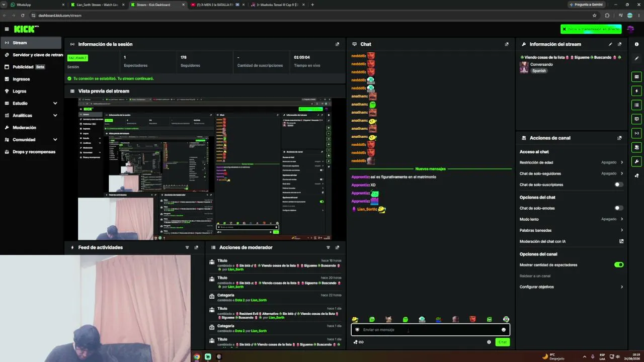This screenshot has width=644, height=362.
Task: Click the green Chat send button
Action: (502, 342)
